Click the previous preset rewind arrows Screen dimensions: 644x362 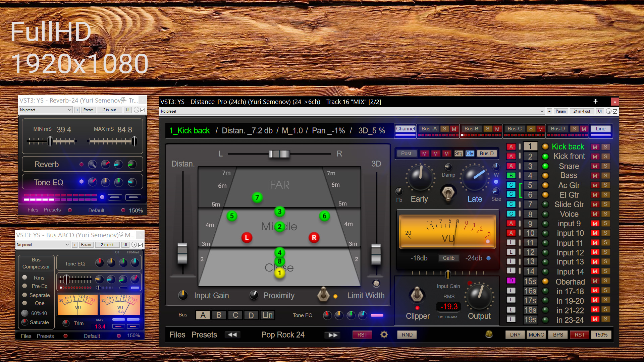coord(232,335)
